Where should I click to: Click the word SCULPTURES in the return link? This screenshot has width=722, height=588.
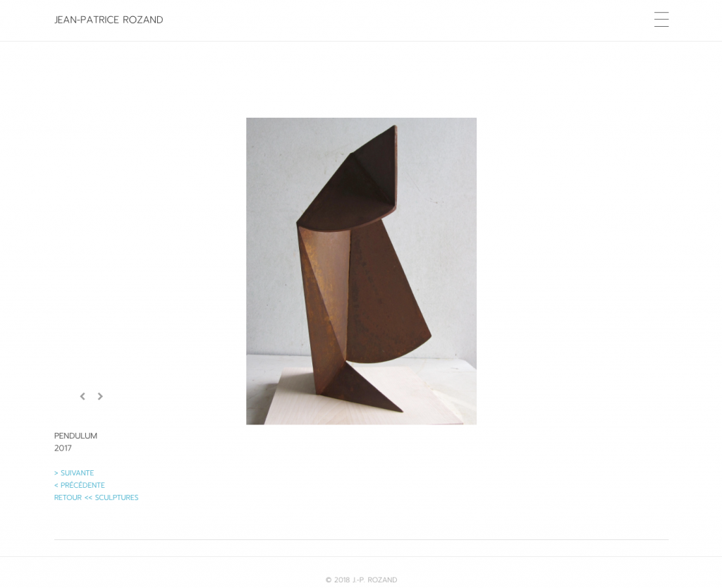(116, 497)
